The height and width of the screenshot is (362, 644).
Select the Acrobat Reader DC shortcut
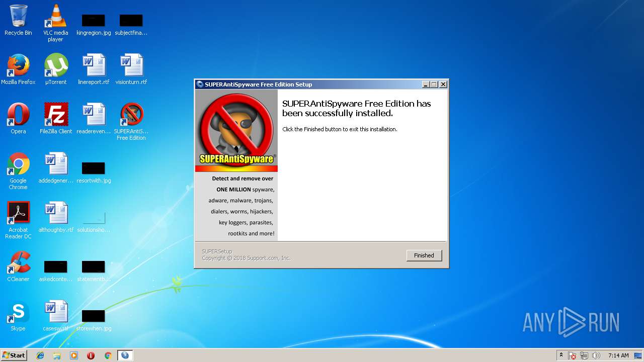(x=18, y=220)
